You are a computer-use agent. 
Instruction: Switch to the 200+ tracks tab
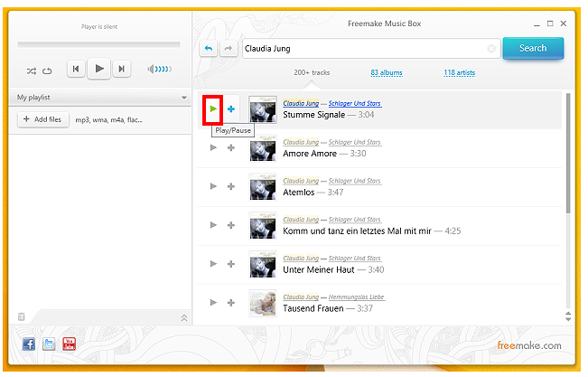tap(312, 72)
